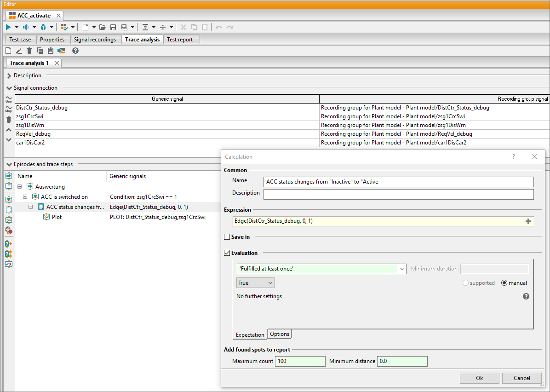Click the add calculation step calculator icon
Viewport: 550px width, 392px height.
pos(9,209)
